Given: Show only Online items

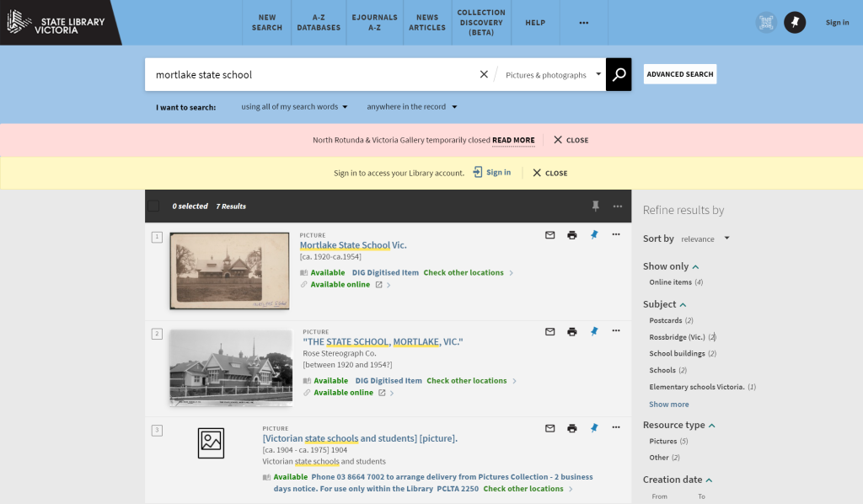Looking at the screenshot, I should [x=670, y=282].
